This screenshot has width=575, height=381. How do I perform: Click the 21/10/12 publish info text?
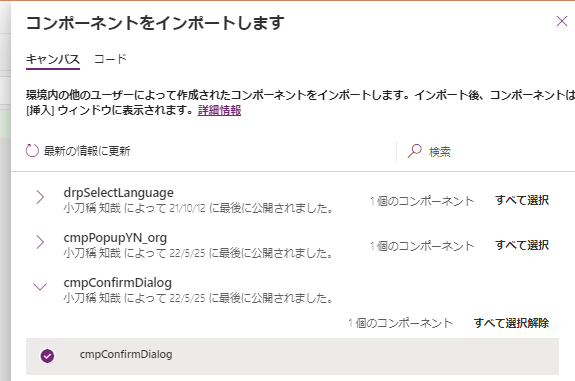[x=198, y=208]
